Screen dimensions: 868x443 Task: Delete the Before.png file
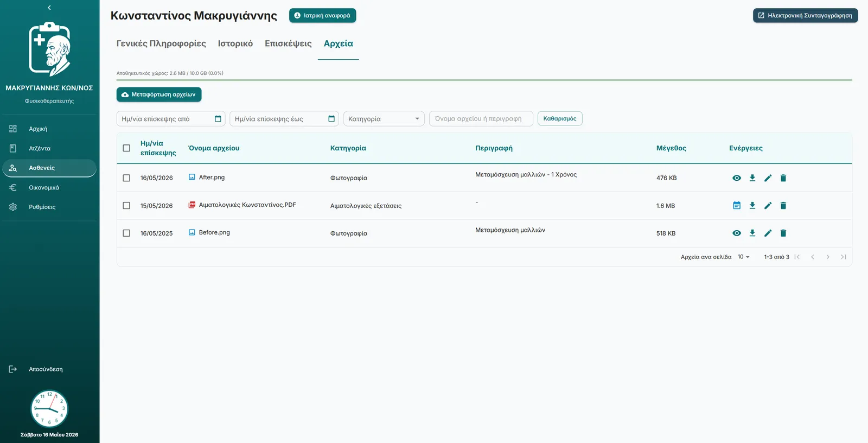point(783,233)
